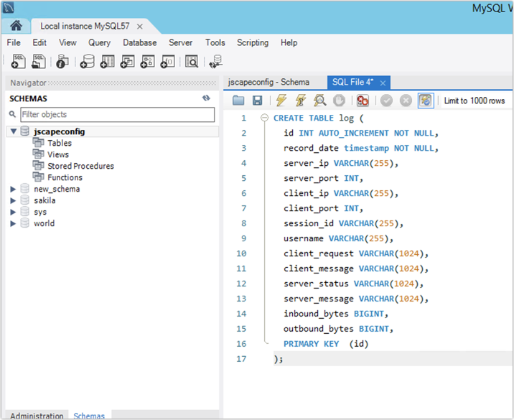
Task: Select the Tables item under jscapeconfig
Action: [x=59, y=143]
